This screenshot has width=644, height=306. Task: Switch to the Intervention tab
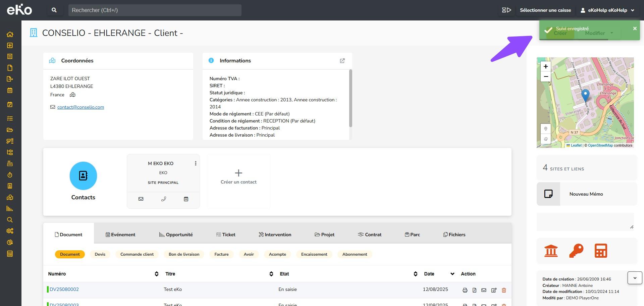pos(275,235)
